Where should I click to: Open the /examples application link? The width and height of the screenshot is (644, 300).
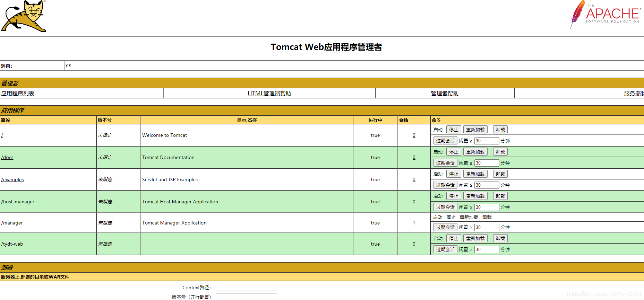click(12, 179)
